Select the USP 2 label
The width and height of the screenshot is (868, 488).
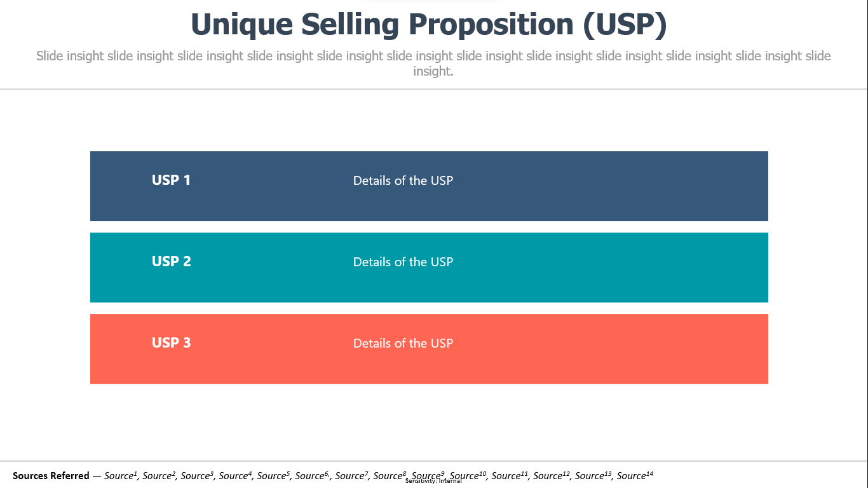coord(171,261)
